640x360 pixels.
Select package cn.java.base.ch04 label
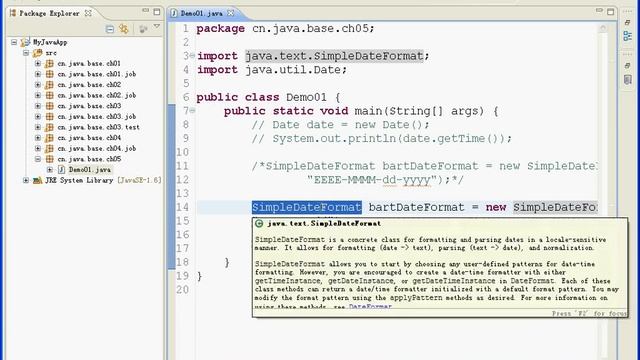point(89,138)
